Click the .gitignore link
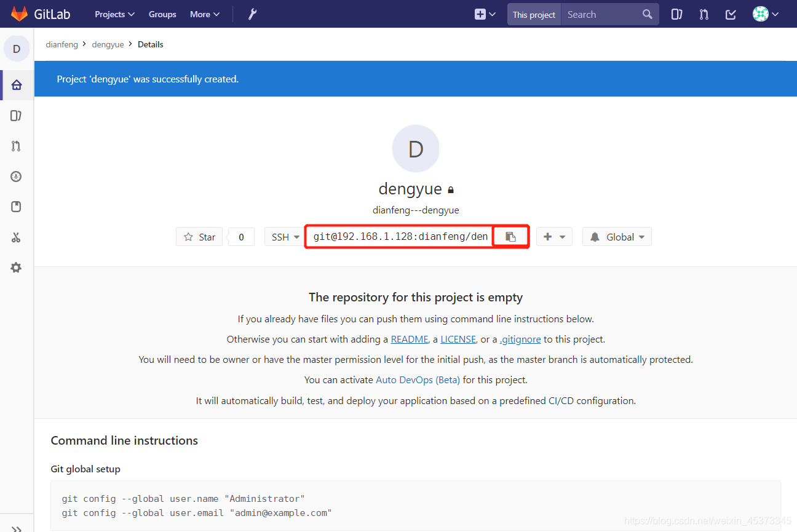This screenshot has width=797, height=532. click(x=520, y=339)
